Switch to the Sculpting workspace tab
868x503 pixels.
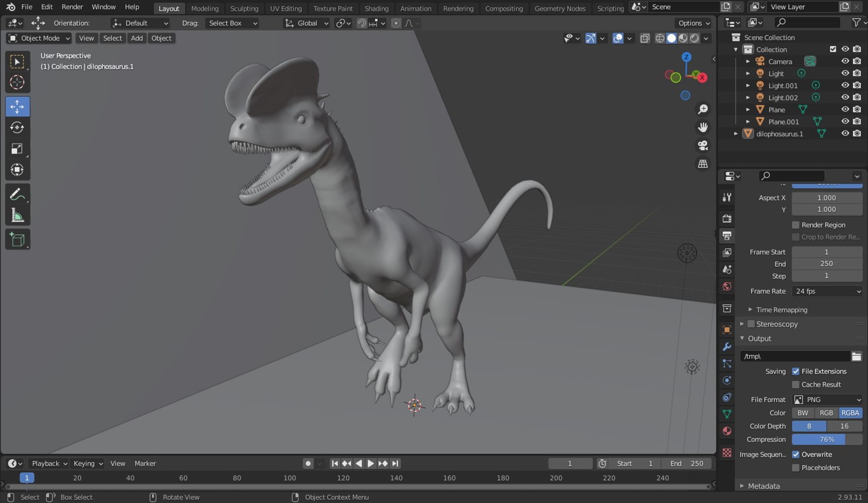click(x=244, y=8)
